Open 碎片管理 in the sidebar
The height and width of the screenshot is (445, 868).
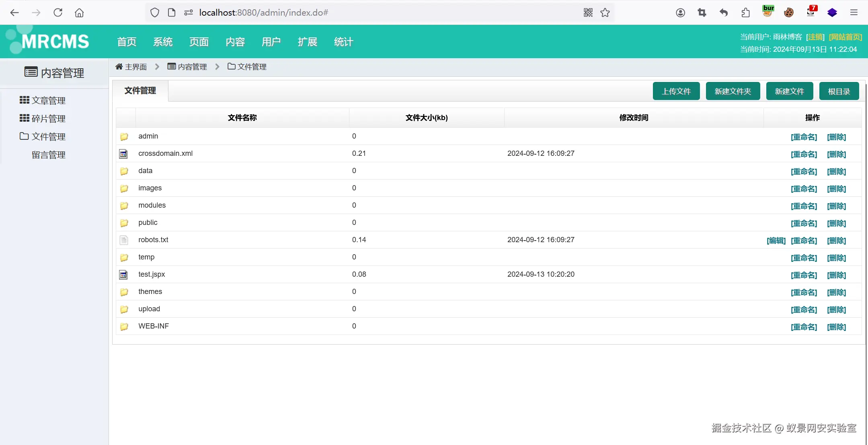pos(48,118)
